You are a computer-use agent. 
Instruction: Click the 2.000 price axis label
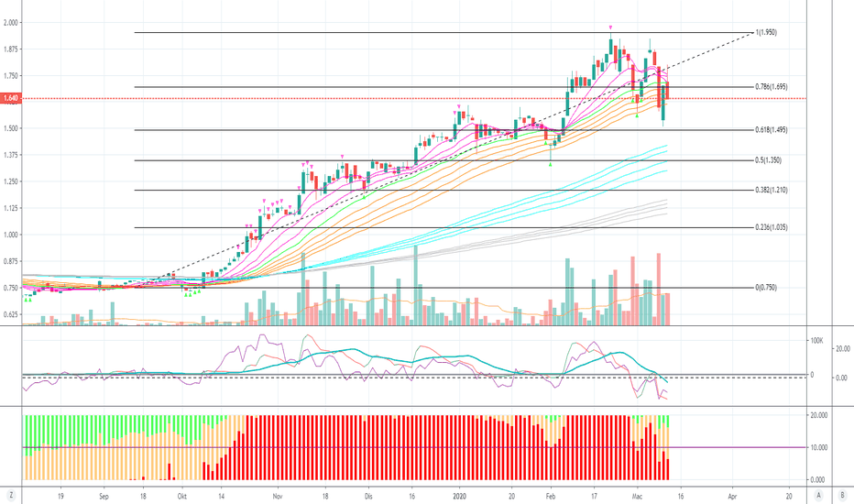click(x=10, y=22)
